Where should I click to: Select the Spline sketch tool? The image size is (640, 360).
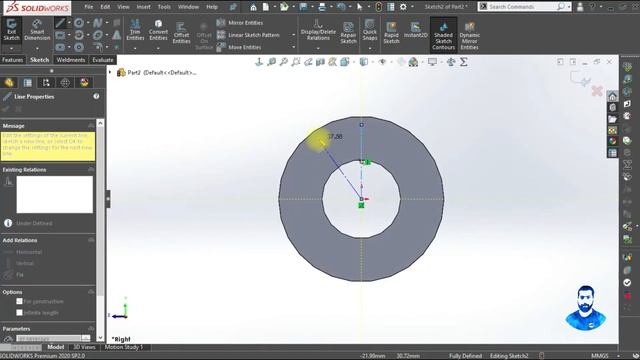click(x=98, y=23)
